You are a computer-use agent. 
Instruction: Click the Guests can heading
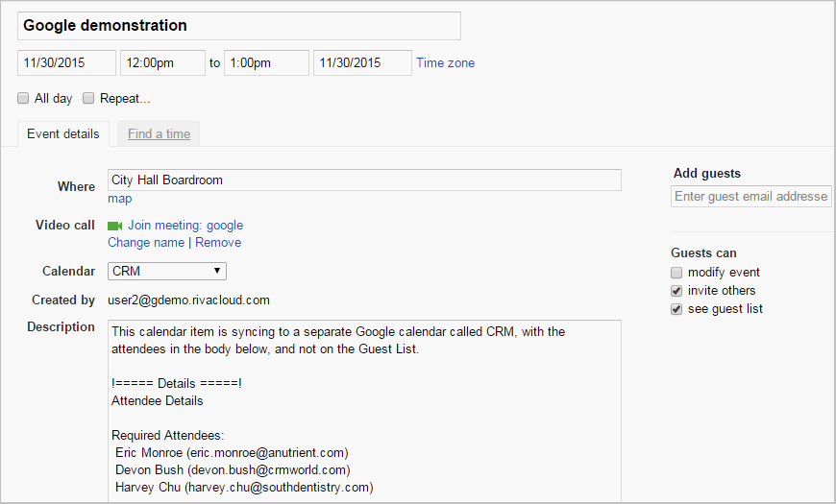tap(703, 253)
